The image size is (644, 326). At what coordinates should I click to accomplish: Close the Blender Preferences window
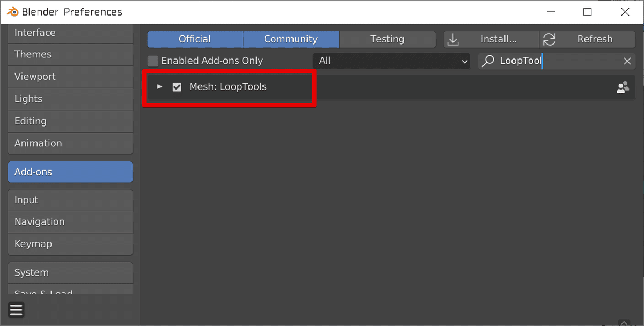(x=625, y=12)
